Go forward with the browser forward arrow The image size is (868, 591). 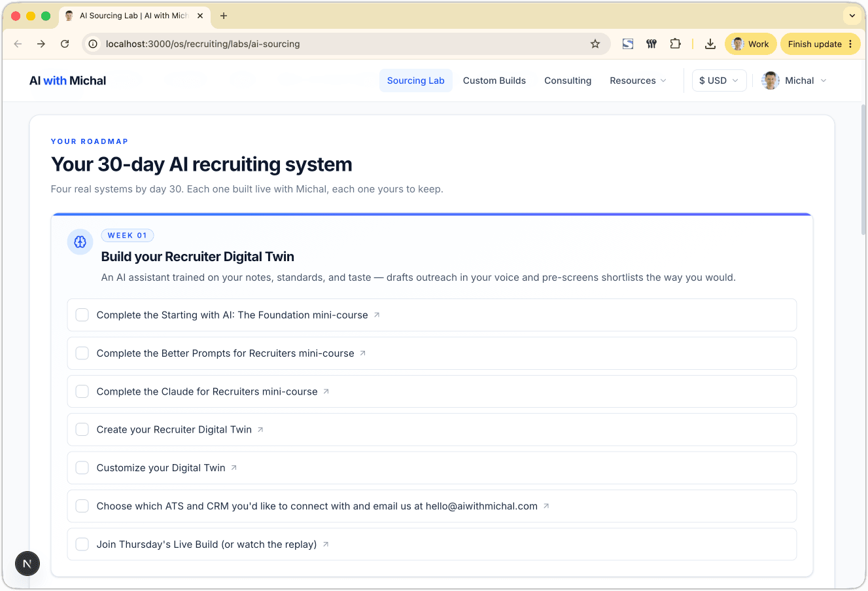coord(41,44)
